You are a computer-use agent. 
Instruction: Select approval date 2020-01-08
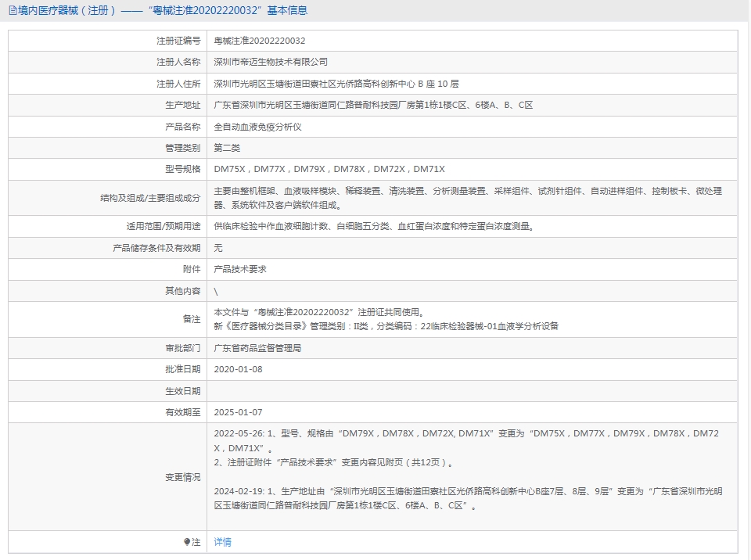coord(238,369)
